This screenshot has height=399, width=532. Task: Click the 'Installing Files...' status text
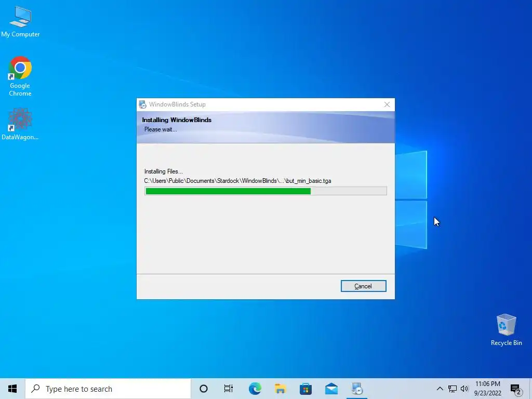pyautogui.click(x=164, y=171)
